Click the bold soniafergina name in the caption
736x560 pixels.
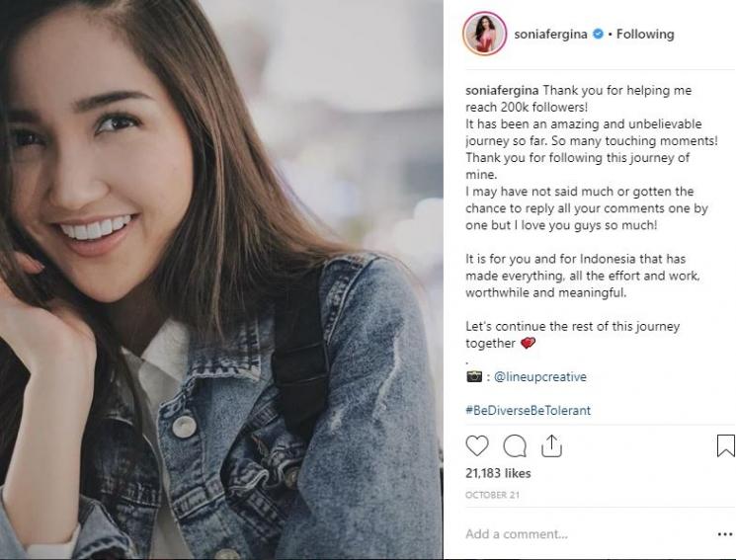tap(505, 90)
